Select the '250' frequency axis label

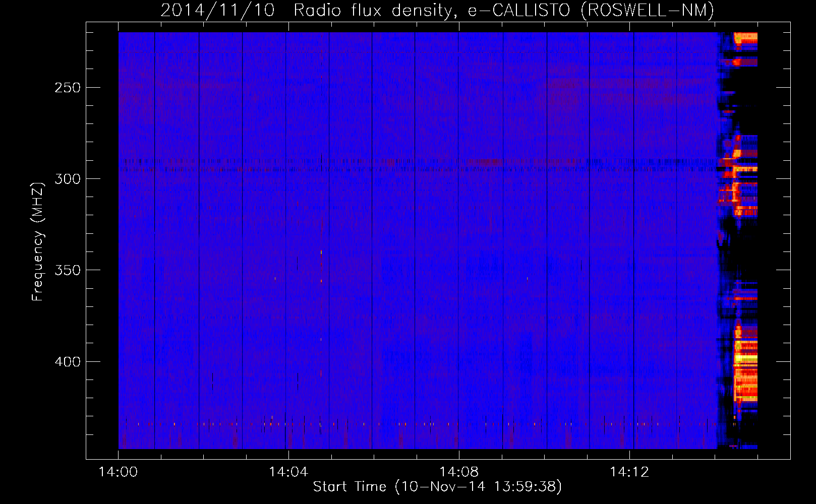[68, 88]
